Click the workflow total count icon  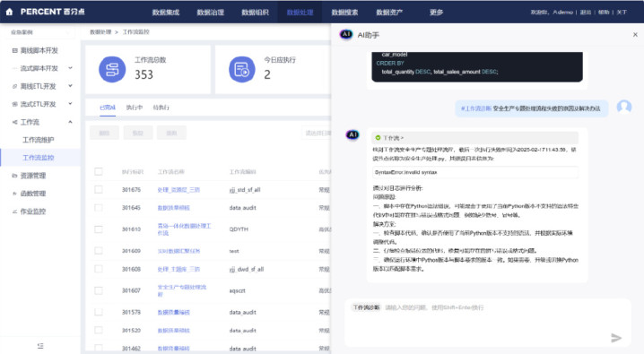tap(112, 69)
